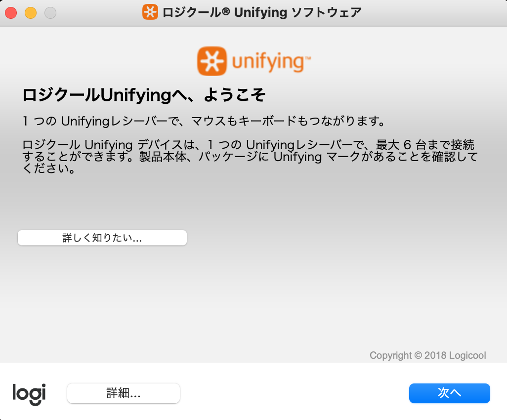Click the Copyright © 2018 Logicool text

coord(427,355)
